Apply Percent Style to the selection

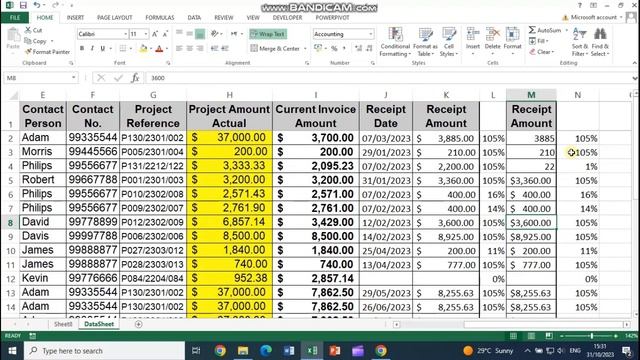pyautogui.click(x=334, y=49)
